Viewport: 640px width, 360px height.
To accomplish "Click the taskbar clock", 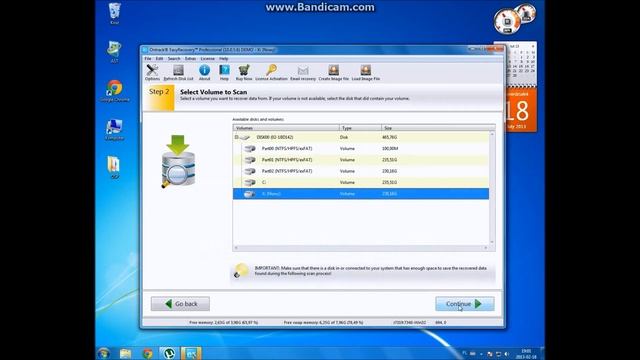I will pos(527,353).
